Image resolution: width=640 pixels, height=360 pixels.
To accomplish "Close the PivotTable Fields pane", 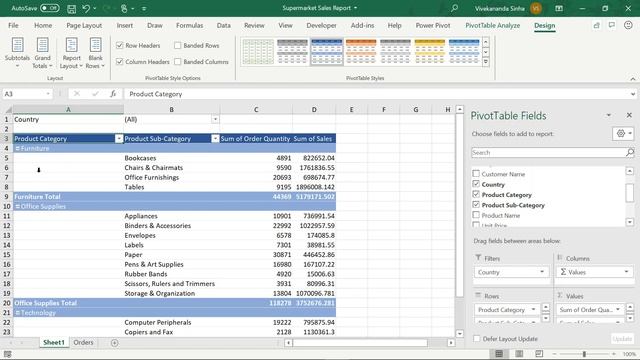I will [x=629, y=116].
